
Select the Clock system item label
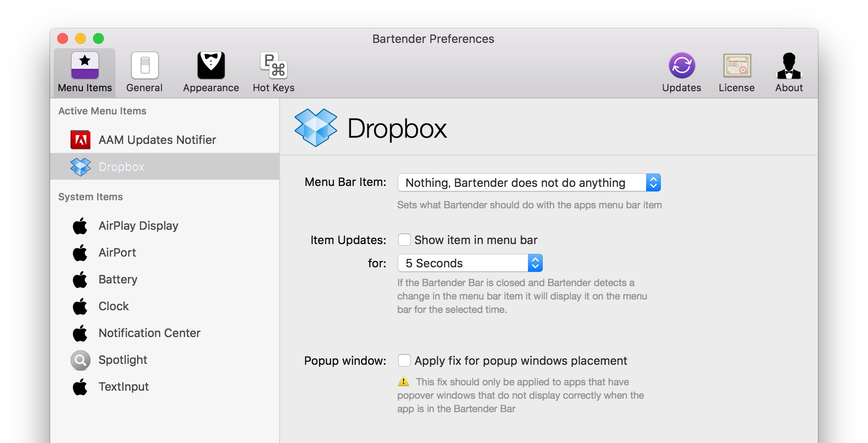click(x=114, y=306)
